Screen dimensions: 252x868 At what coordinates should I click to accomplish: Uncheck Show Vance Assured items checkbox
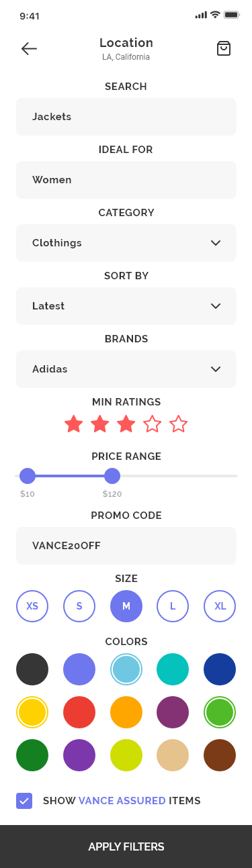[x=24, y=800]
